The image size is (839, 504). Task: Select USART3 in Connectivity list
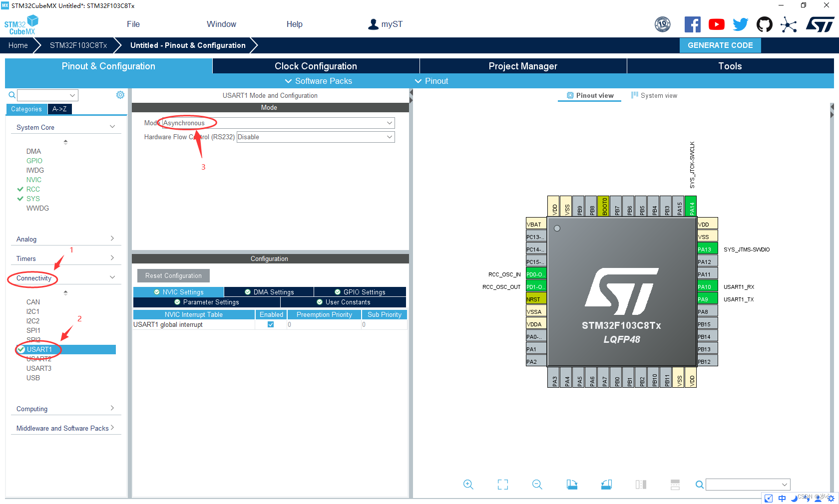tap(39, 368)
